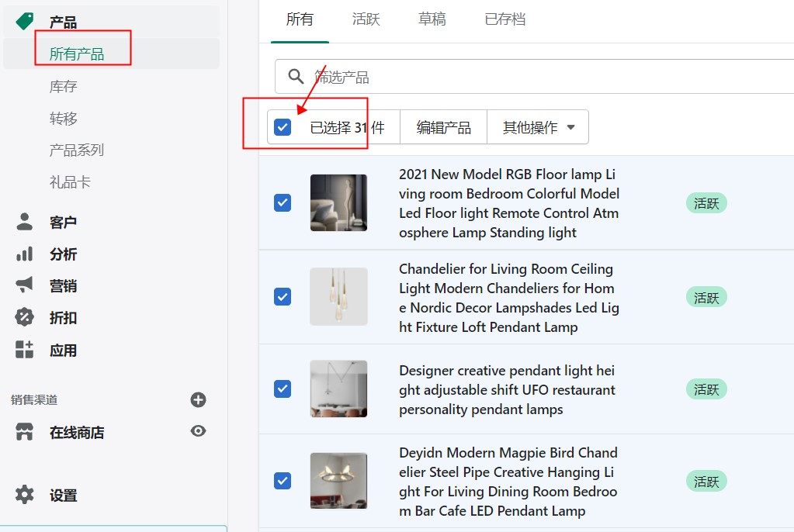The height and width of the screenshot is (532, 794).
Task: Open the Chandelier for Living Room thumbnail
Action: point(338,296)
